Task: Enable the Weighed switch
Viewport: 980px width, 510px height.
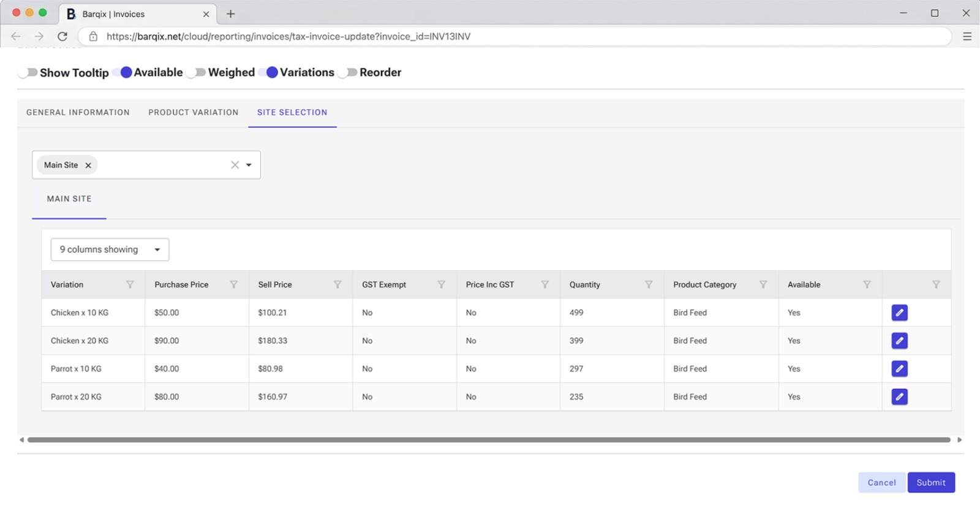Action: pyautogui.click(x=197, y=72)
